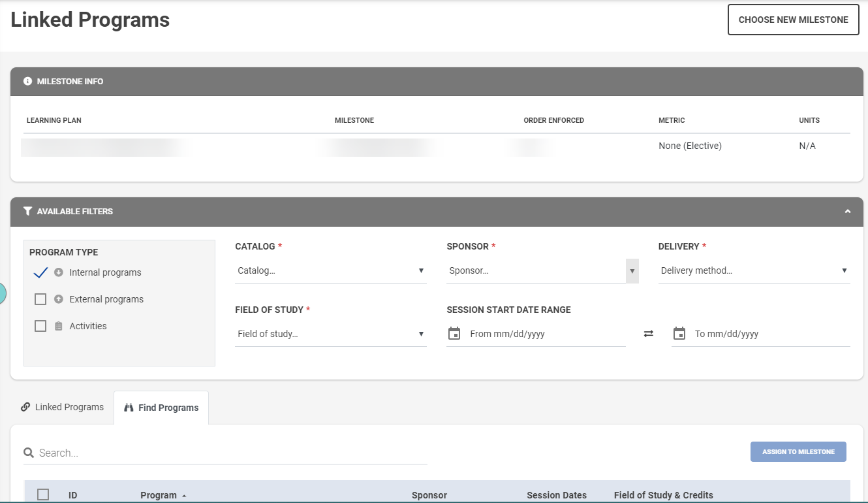The image size is (868, 503).
Task: Expand the Delivery method dropdown
Action: [754, 270]
